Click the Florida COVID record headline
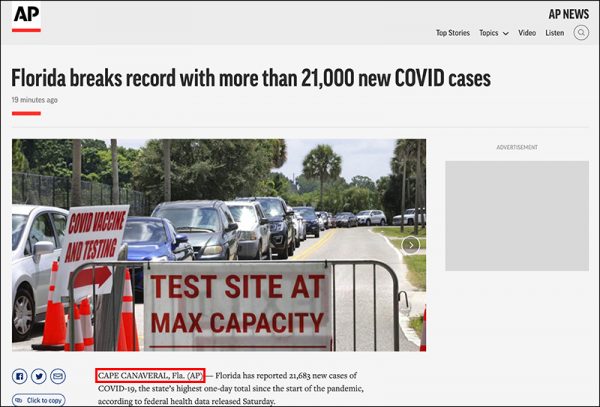The width and height of the screenshot is (600, 407). pos(251,78)
